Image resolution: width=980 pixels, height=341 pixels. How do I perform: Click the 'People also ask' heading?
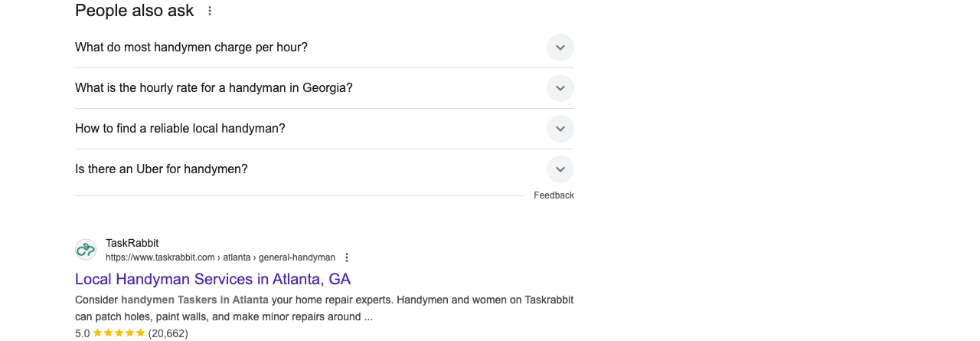(x=135, y=11)
